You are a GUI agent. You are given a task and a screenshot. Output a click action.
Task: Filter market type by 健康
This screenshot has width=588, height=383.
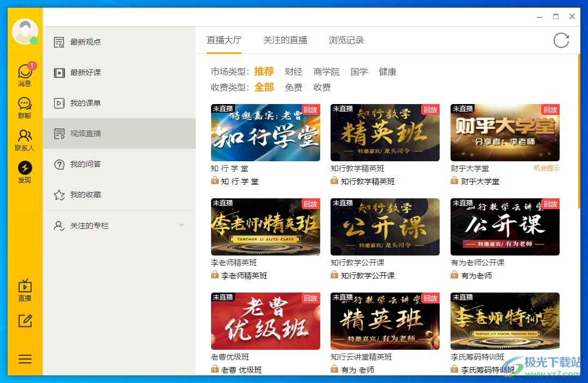point(387,71)
